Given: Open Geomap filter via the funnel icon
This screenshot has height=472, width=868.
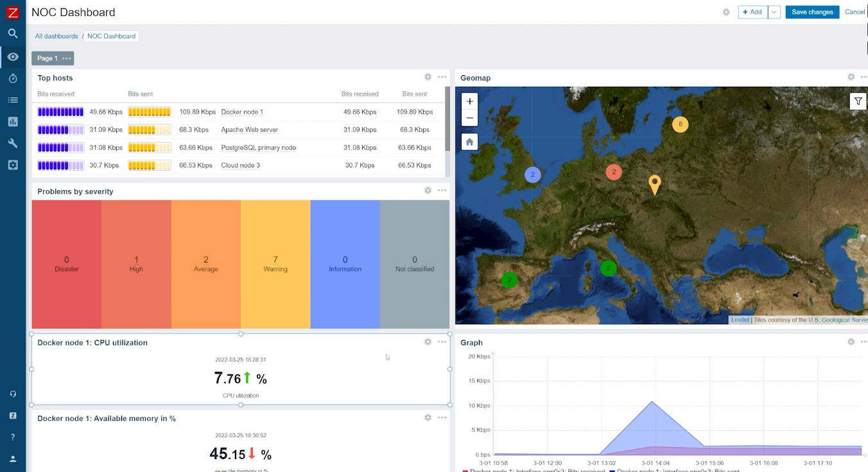Looking at the screenshot, I should pyautogui.click(x=858, y=101).
